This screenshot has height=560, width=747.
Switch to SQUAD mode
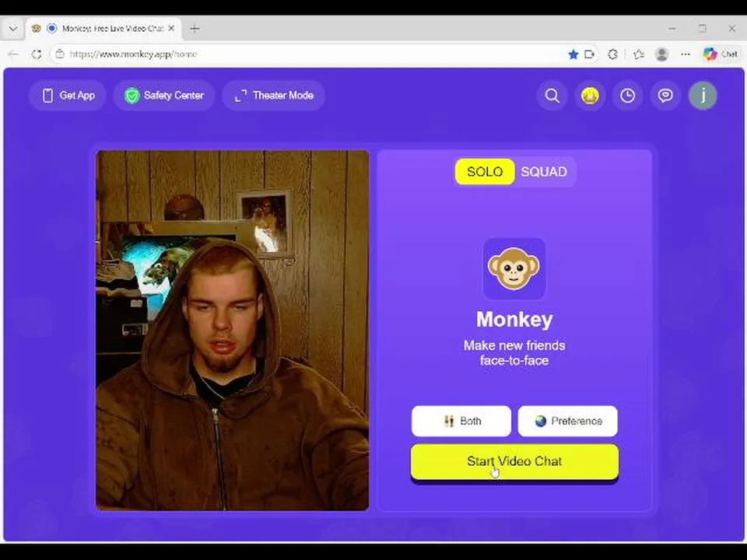coord(544,171)
